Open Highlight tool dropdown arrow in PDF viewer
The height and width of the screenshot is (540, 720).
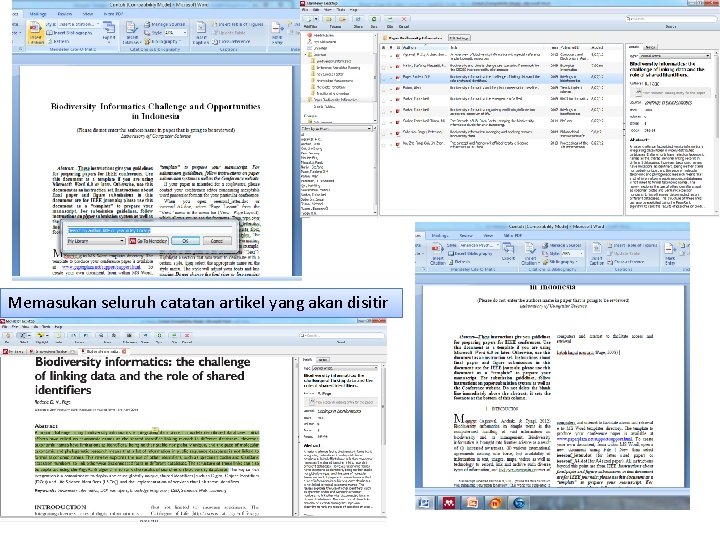(47, 336)
